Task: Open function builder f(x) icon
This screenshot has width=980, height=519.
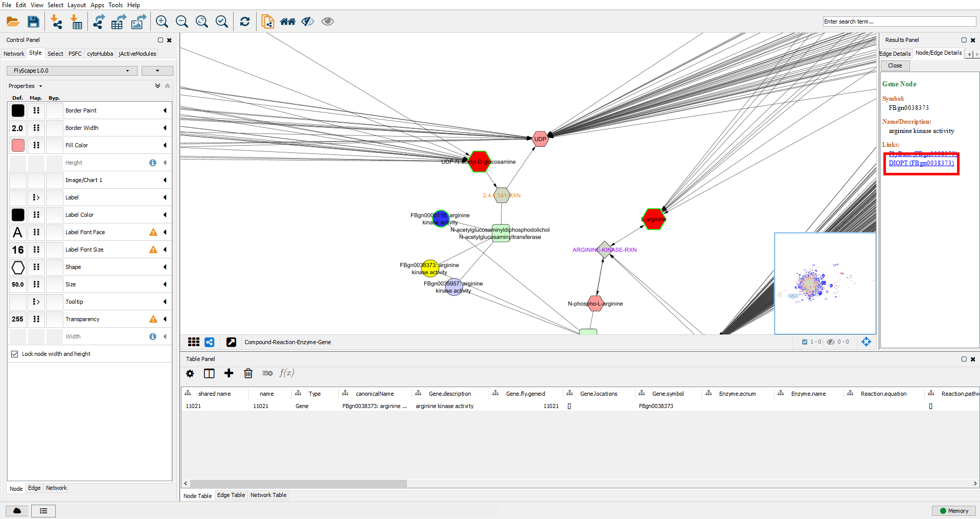Action: [287, 373]
